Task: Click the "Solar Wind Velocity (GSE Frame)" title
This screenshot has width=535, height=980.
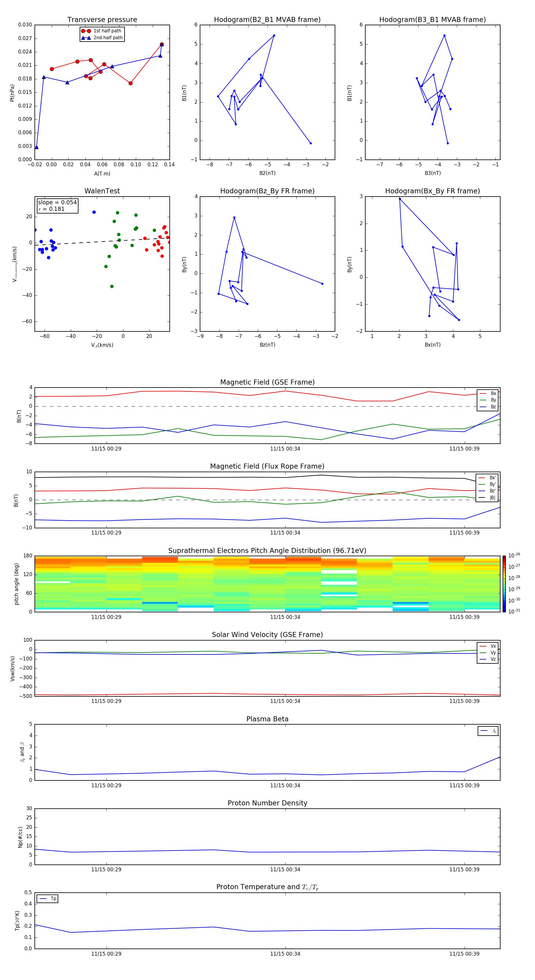Action: tap(267, 635)
